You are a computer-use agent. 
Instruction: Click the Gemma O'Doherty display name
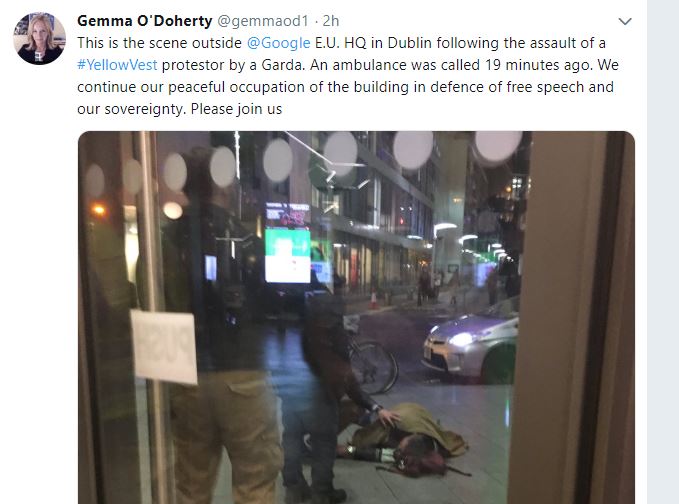pyautogui.click(x=145, y=21)
